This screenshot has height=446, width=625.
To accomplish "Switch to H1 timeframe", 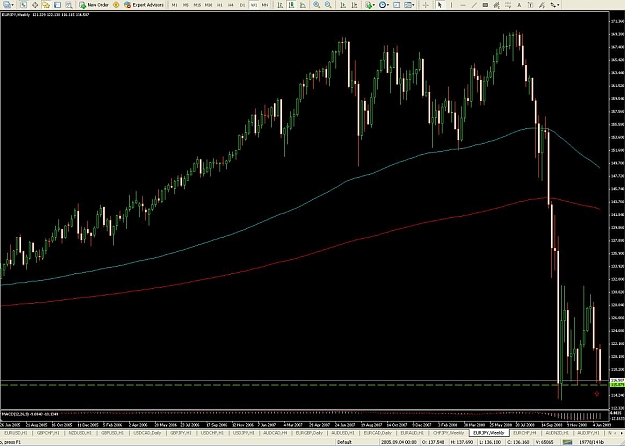I will pyautogui.click(x=220, y=5).
